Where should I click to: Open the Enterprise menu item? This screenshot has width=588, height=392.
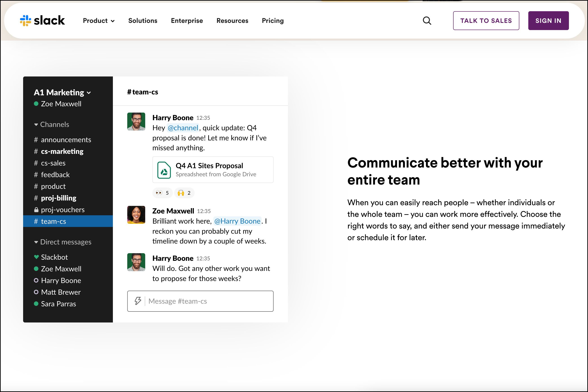click(x=187, y=21)
